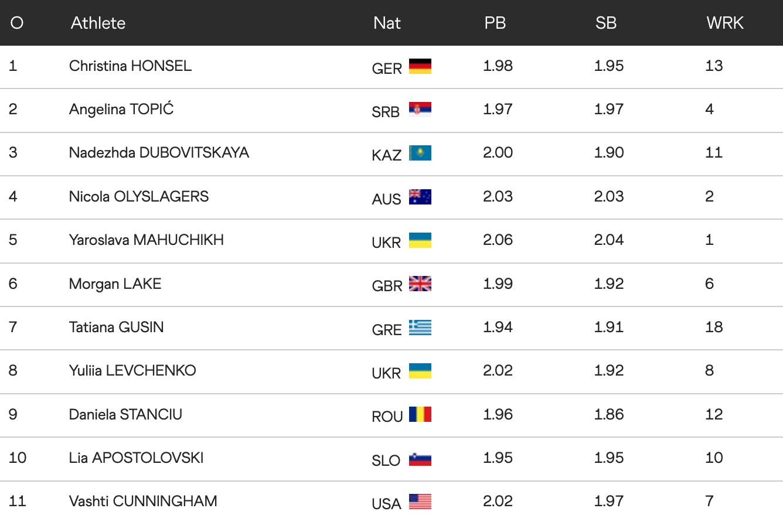
Task: Open Yaroslava MAHUCHIKH's athlete profile
Action: tap(146, 240)
